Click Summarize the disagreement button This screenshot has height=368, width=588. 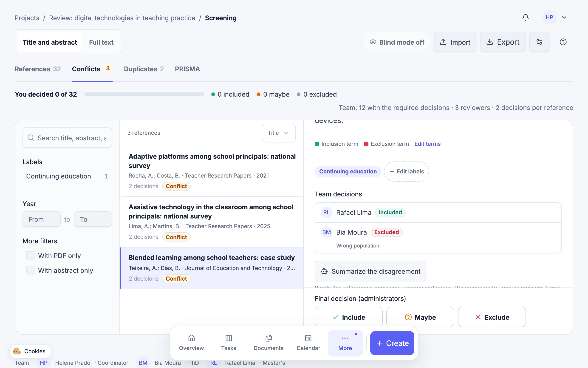(370, 271)
